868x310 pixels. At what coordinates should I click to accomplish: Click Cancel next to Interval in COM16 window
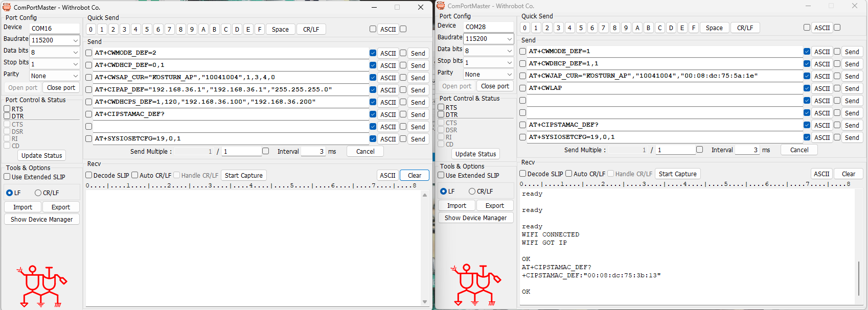(x=366, y=152)
